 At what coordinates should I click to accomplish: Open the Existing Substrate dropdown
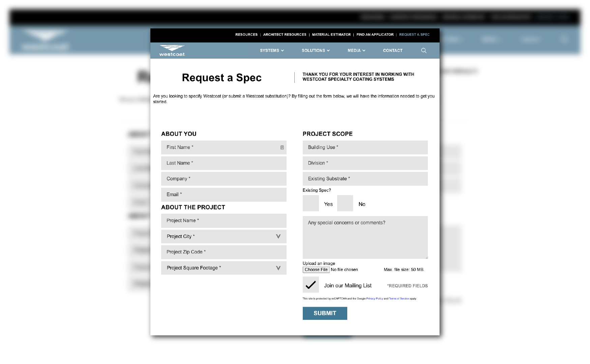(365, 179)
